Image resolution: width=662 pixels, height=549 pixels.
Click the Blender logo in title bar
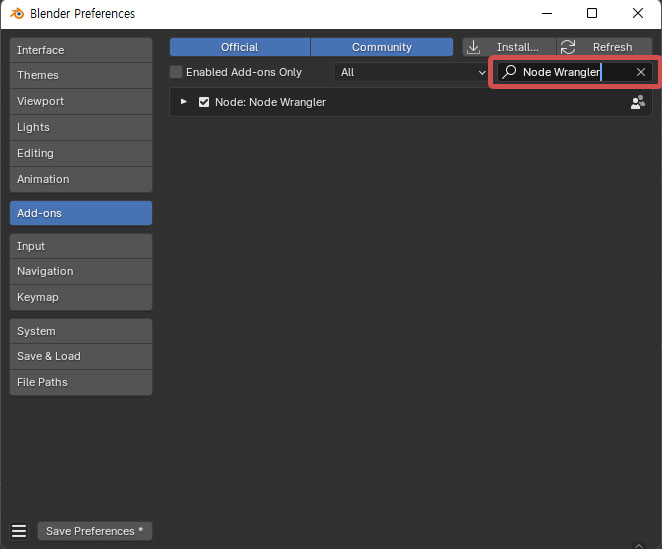17,14
